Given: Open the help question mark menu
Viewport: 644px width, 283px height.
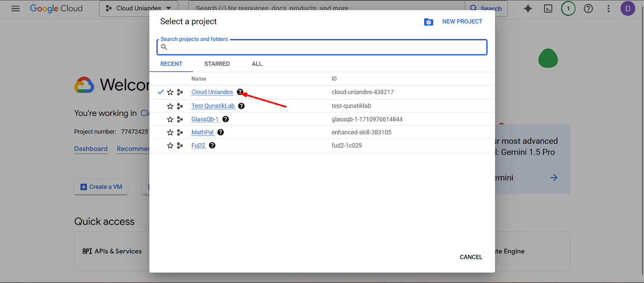Looking at the screenshot, I should pos(588,8).
